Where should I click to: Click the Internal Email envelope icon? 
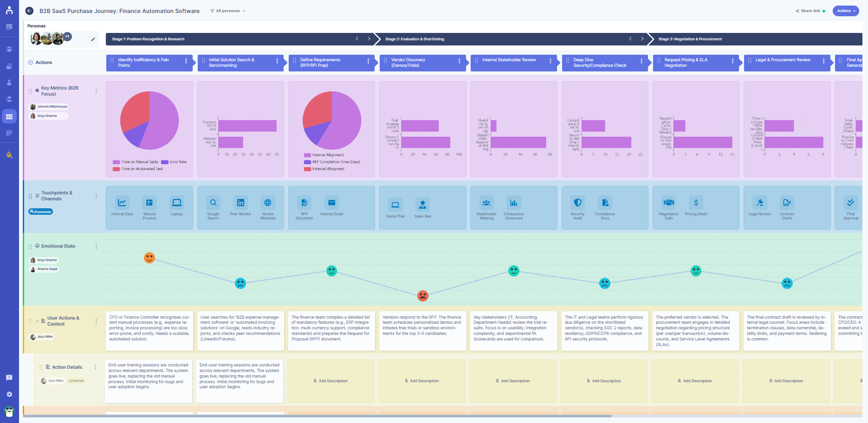coord(331,203)
